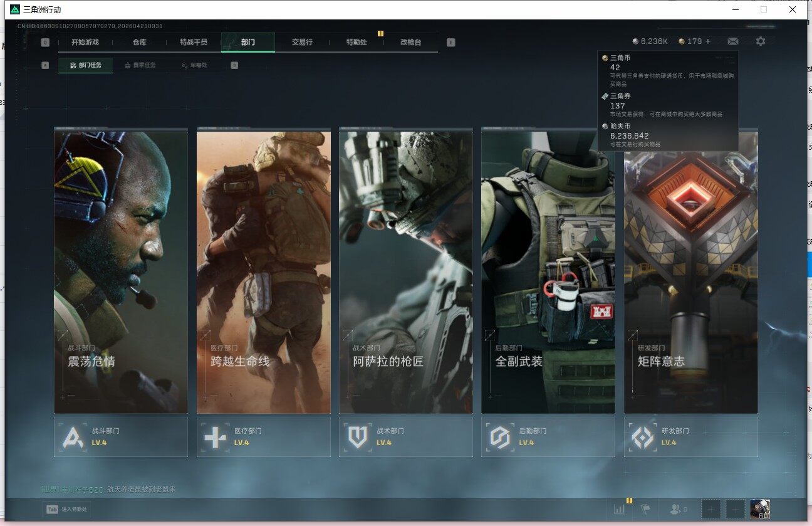Click the 医疗部门 cross icon
This screenshot has width=812, height=526.
click(215, 437)
